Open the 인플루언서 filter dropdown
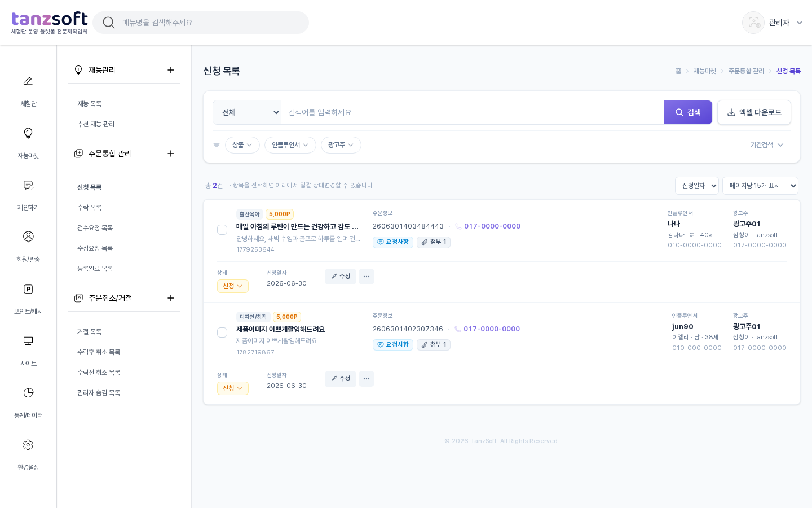This screenshot has width=812, height=508. point(290,145)
